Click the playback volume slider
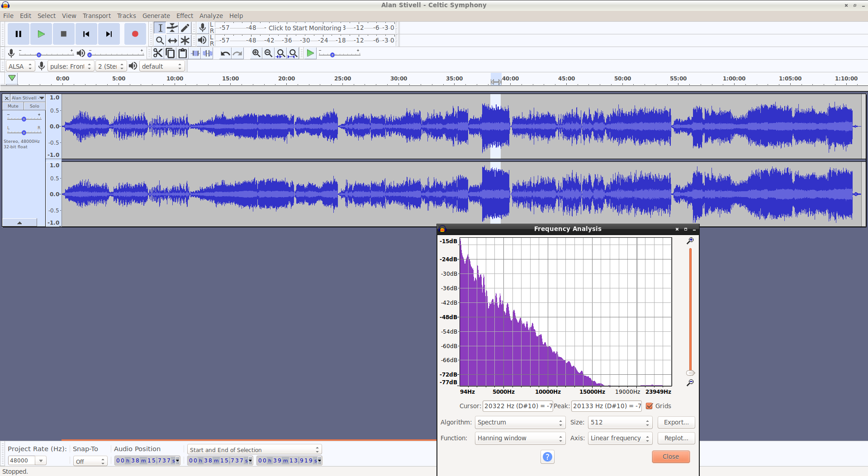This screenshot has width=868, height=476. (x=116, y=54)
